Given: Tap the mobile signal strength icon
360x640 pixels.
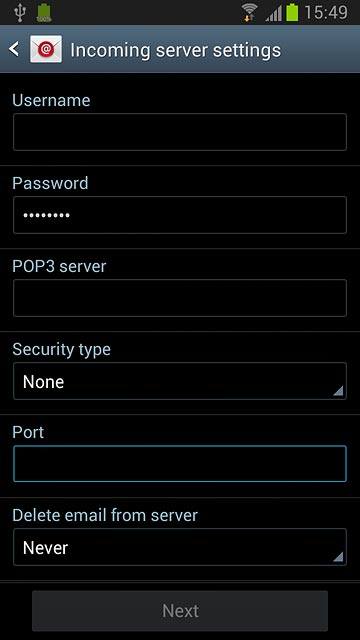Looking at the screenshot, I should tap(273, 13).
